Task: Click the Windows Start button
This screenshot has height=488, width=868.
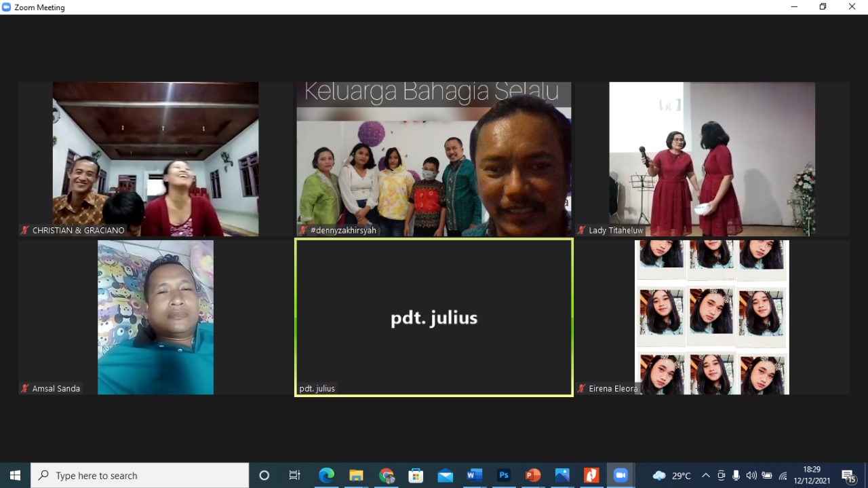Action: click(x=15, y=476)
